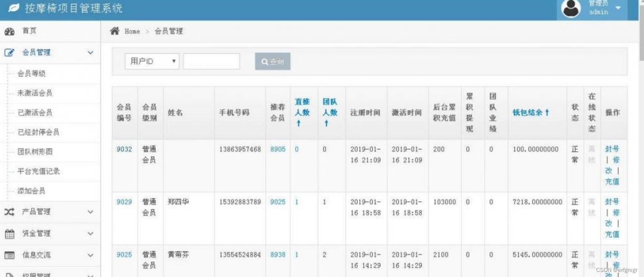644x277 pixels.
Task: Open the 用户ID search type dropdown
Action: pos(152,61)
